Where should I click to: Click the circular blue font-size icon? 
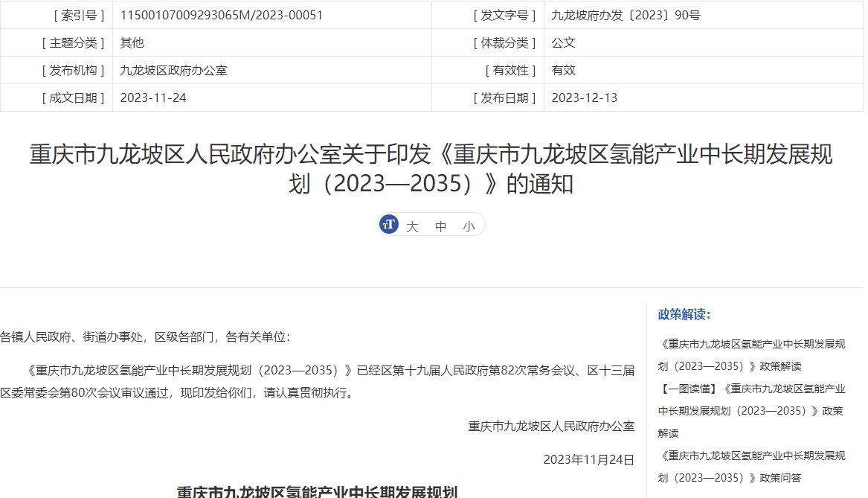pyautogui.click(x=388, y=224)
